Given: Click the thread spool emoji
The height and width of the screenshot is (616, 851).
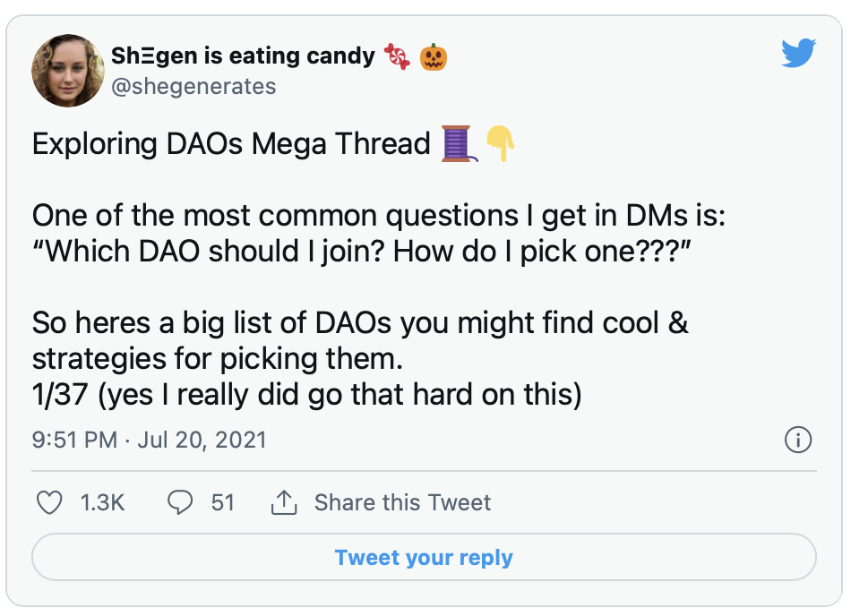Looking at the screenshot, I should click(x=456, y=144).
